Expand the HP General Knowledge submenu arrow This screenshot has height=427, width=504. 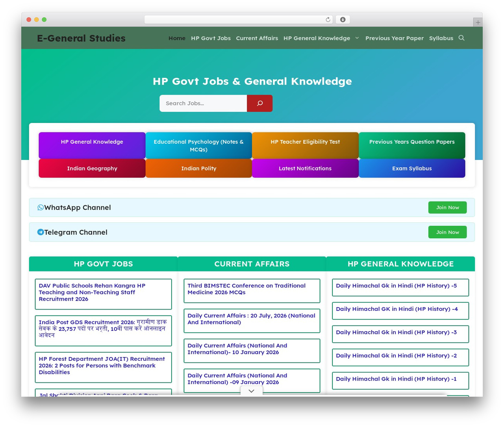(357, 38)
